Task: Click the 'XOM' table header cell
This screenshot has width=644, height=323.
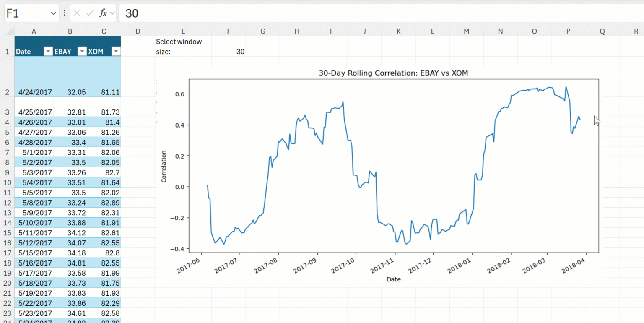Action: click(104, 46)
